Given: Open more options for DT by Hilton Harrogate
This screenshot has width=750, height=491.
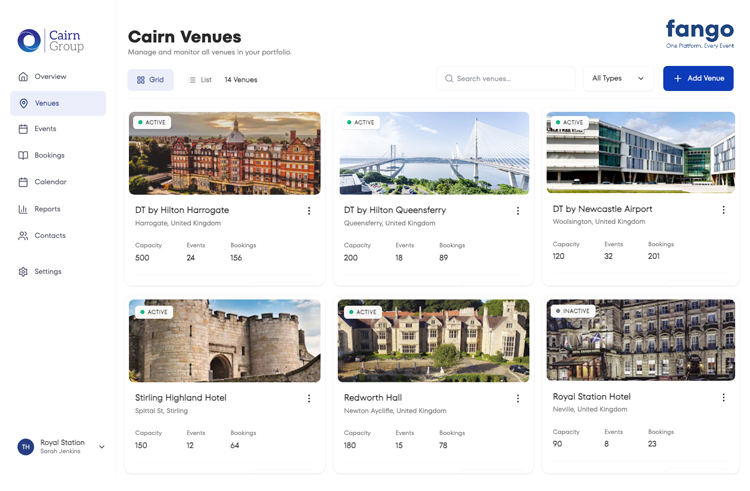Looking at the screenshot, I should 309,211.
